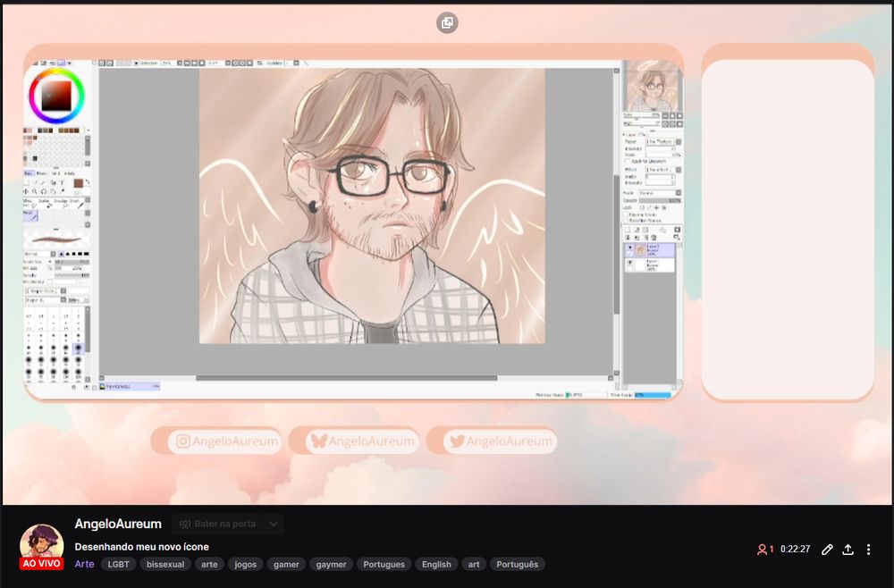The image size is (894, 588).
Task: Click the jogos tag
Action: tap(245, 564)
